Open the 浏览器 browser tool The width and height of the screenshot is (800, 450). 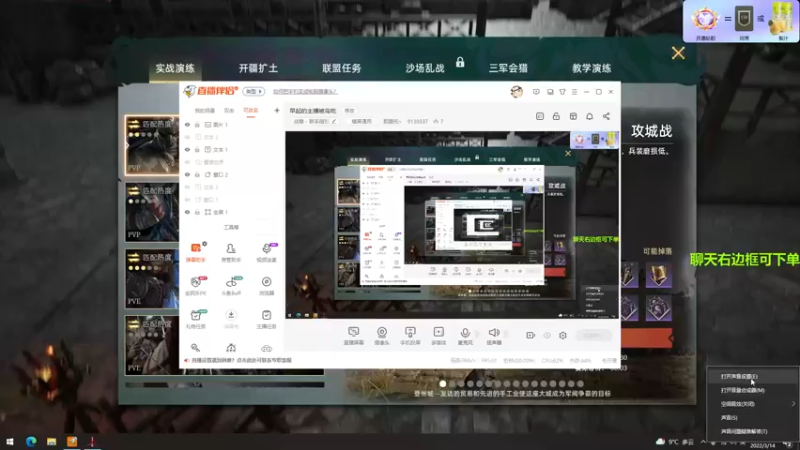pos(266,286)
